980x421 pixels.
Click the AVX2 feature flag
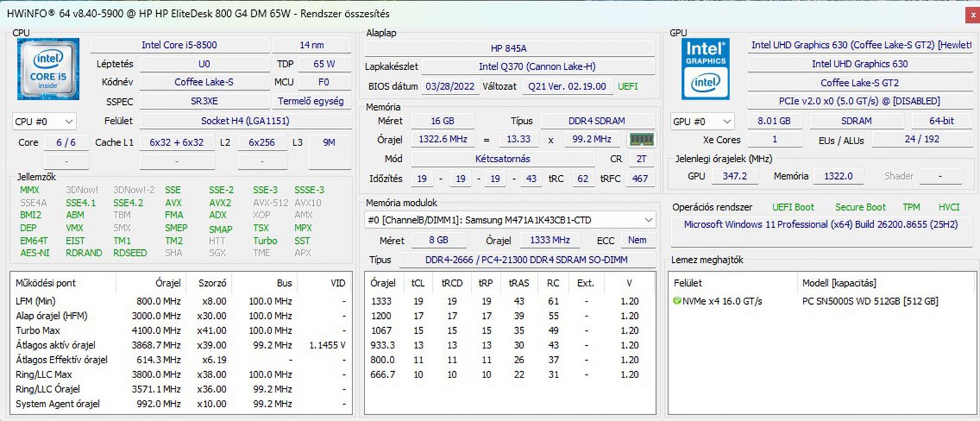220,203
